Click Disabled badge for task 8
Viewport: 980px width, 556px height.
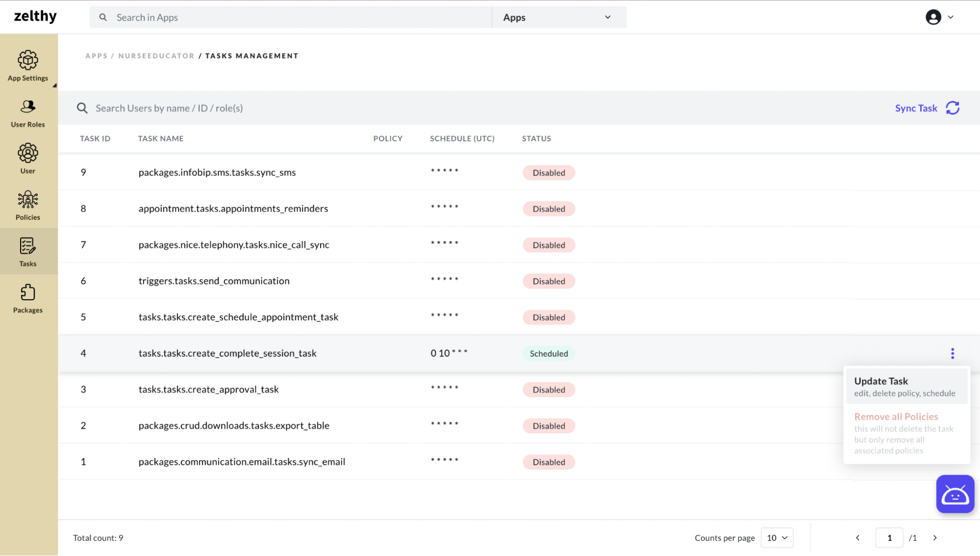549,209
